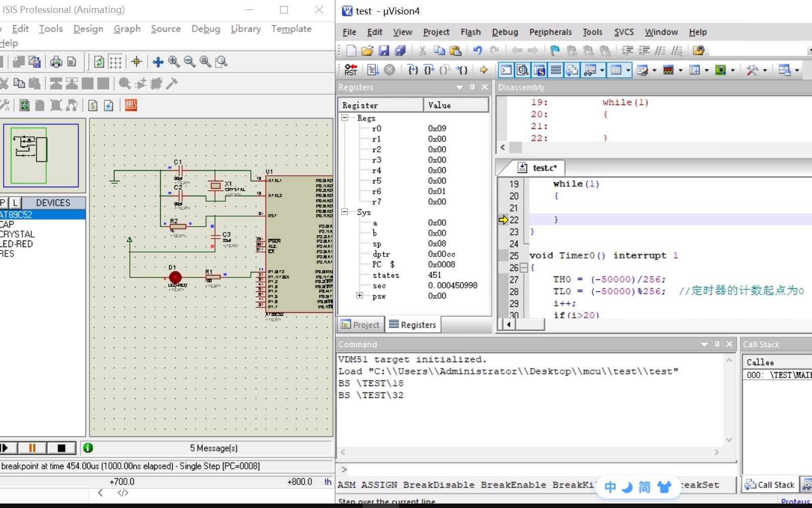Expand the psw register entry
This screenshot has height=508, width=812.
pyautogui.click(x=360, y=296)
